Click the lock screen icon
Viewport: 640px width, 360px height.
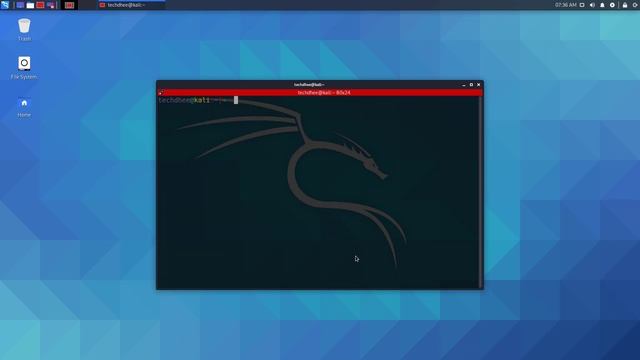(x=625, y=5)
